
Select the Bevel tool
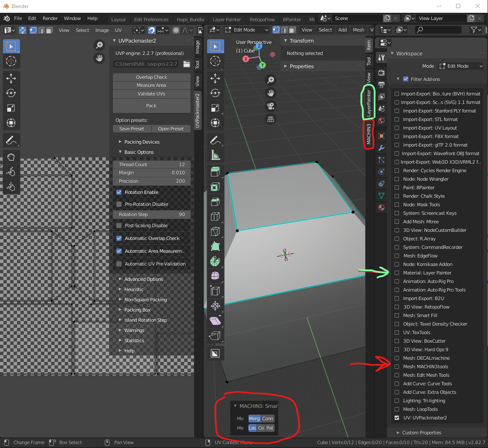pyautogui.click(x=215, y=202)
